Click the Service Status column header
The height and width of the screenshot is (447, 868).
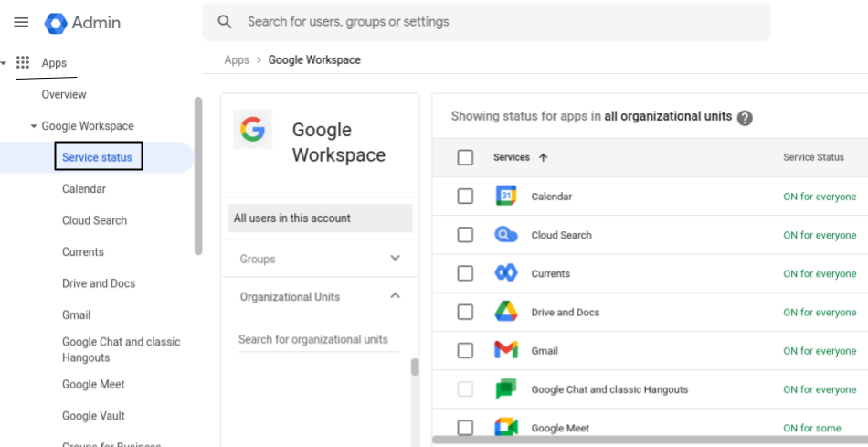pos(814,157)
